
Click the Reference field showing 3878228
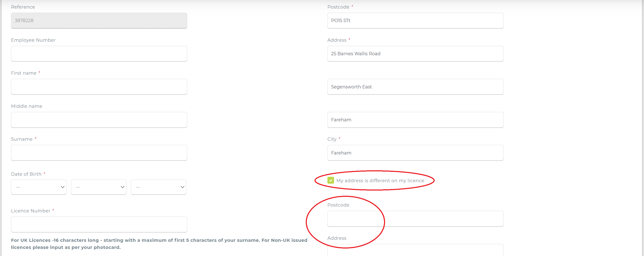(x=99, y=21)
